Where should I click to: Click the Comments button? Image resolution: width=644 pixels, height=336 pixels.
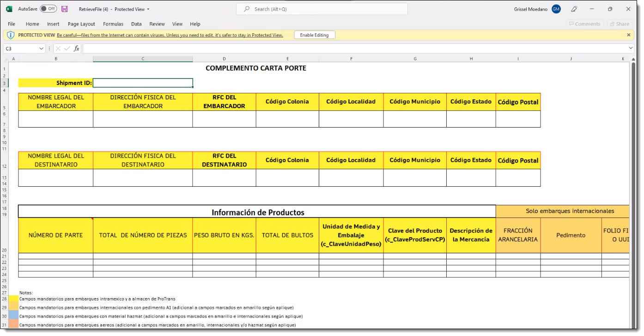(x=584, y=24)
